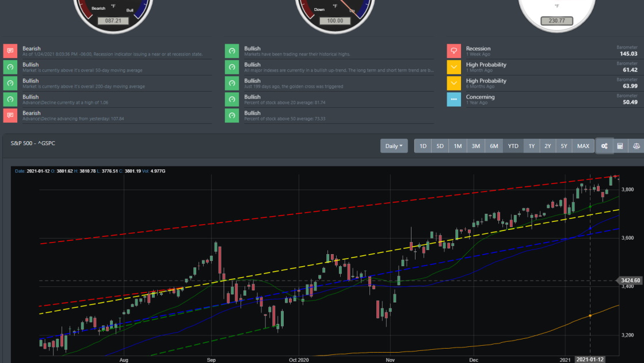Click the red Bearish recession indicator icon
The height and width of the screenshot is (363, 644).
pyautogui.click(x=10, y=51)
